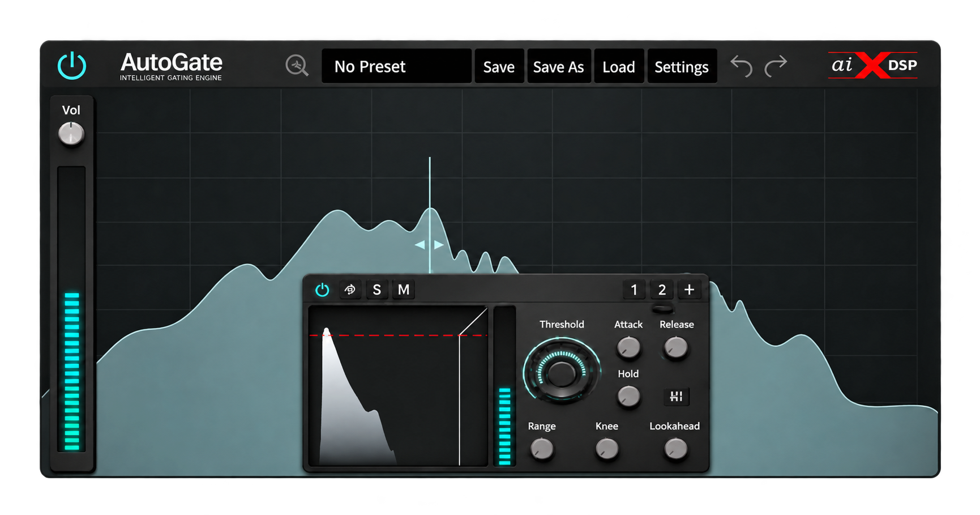Toggle the band power button
The width and height of the screenshot is (980, 515).
322,290
